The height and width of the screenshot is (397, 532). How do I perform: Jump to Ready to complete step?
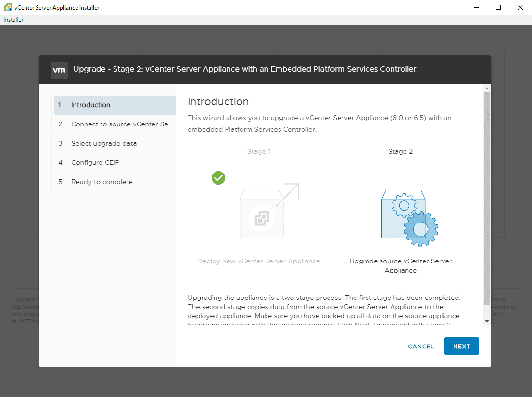(114, 182)
